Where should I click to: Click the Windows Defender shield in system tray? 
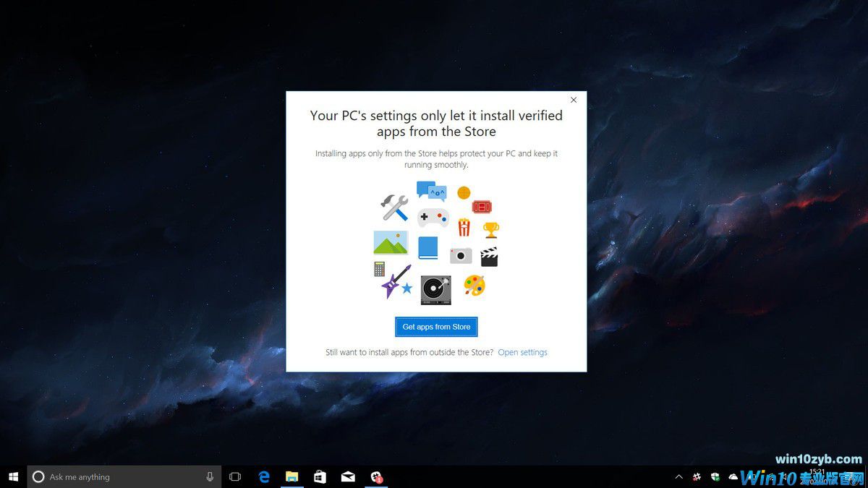(x=715, y=477)
